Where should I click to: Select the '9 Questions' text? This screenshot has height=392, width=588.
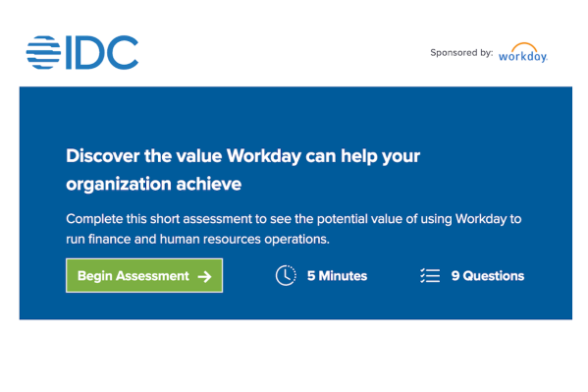click(488, 276)
